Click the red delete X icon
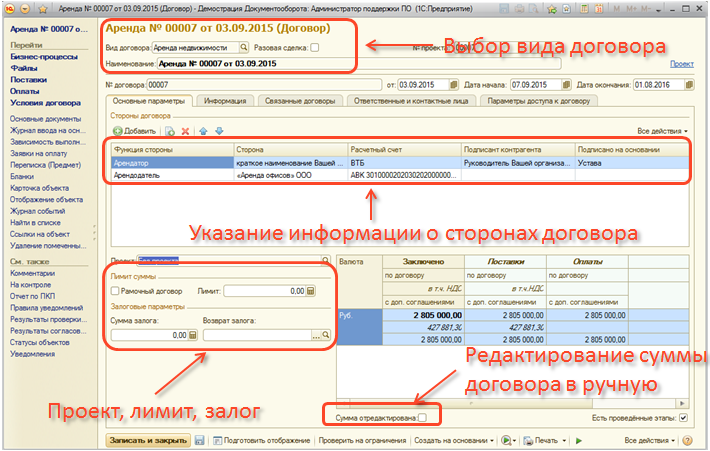The image size is (710, 451). 185,131
